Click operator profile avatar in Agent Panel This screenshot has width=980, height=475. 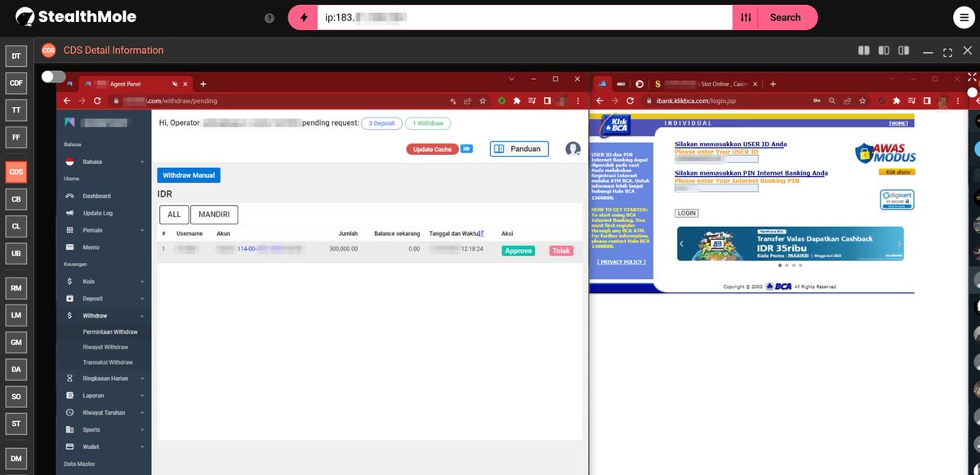[x=572, y=149]
